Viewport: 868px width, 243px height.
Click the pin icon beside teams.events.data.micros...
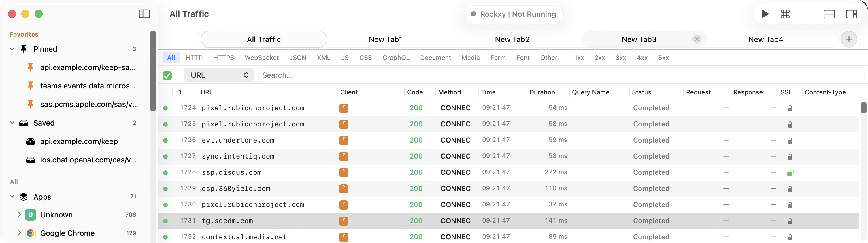pos(30,86)
